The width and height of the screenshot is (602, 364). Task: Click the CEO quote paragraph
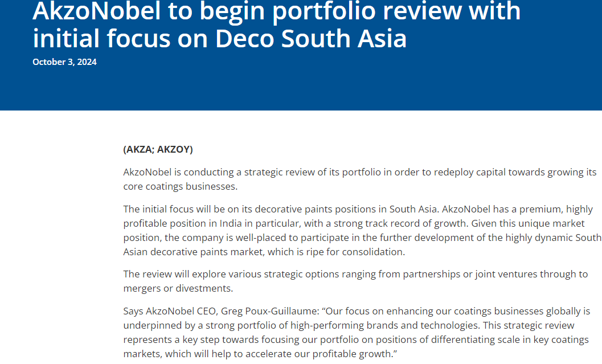click(357, 333)
